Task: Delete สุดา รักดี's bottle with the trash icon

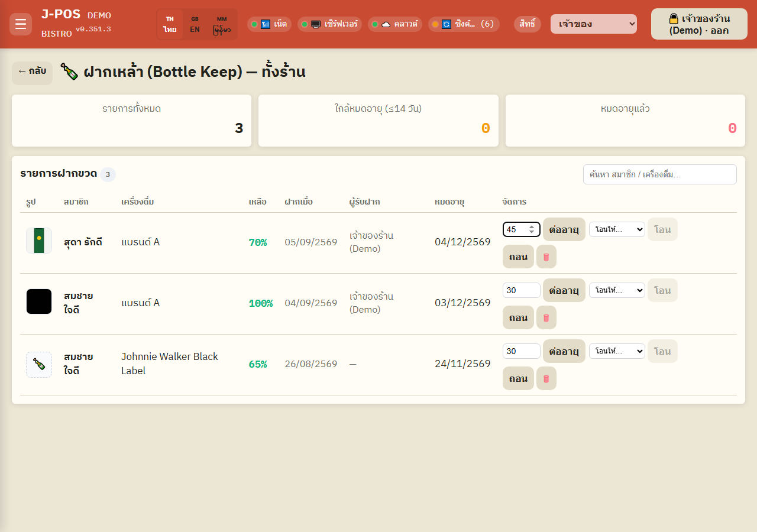Action: point(546,257)
